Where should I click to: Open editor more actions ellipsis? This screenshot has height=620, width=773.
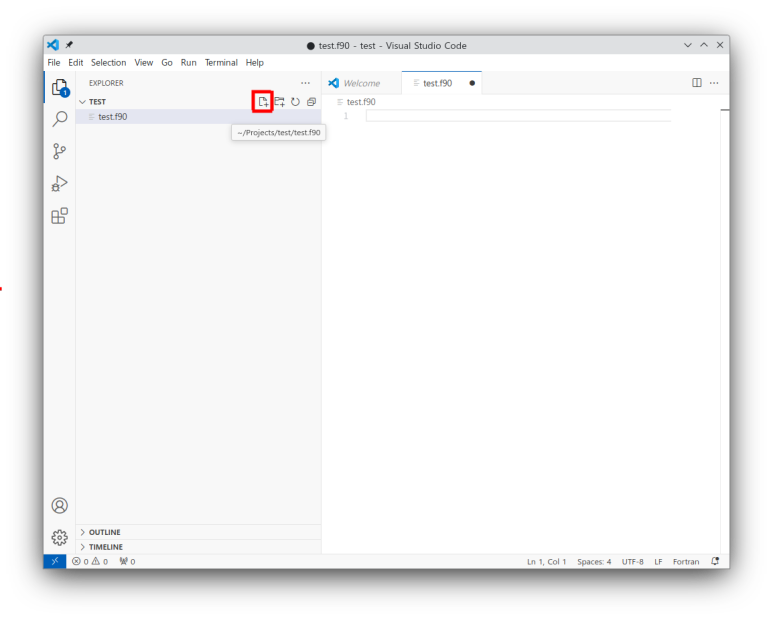[x=714, y=83]
